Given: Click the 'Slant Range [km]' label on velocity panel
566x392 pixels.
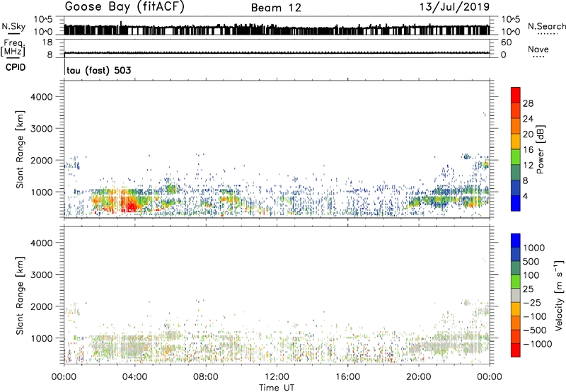Looking at the screenshot, I should (20, 295).
